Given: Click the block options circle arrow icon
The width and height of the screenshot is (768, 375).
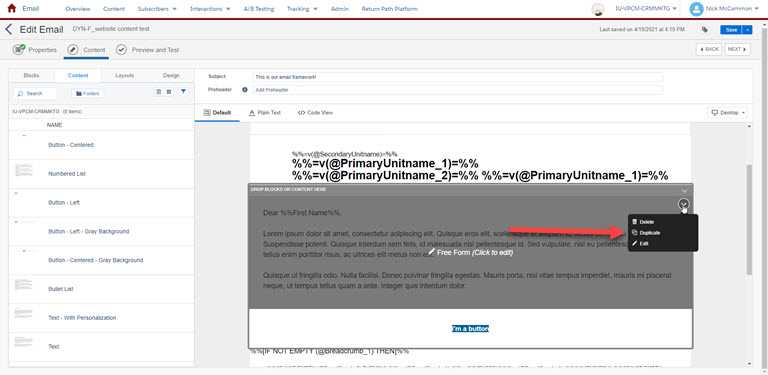Looking at the screenshot, I should [684, 204].
